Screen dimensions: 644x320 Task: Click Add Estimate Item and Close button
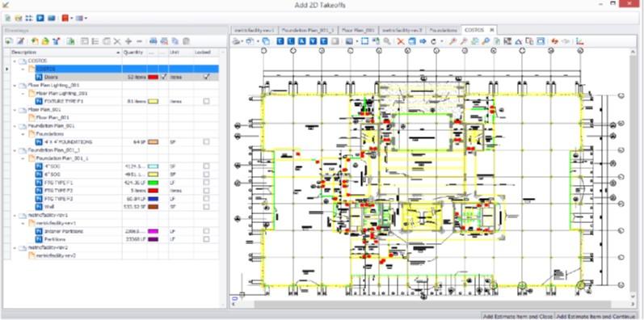pyautogui.click(x=517, y=316)
